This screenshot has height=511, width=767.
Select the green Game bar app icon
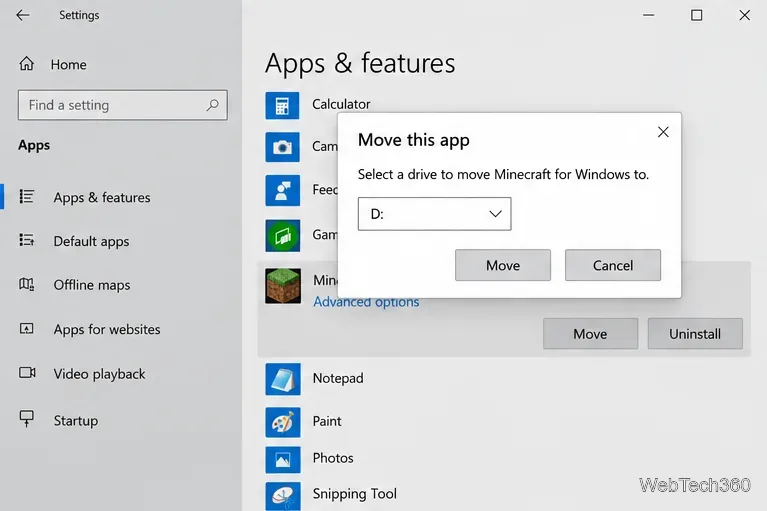coord(282,235)
